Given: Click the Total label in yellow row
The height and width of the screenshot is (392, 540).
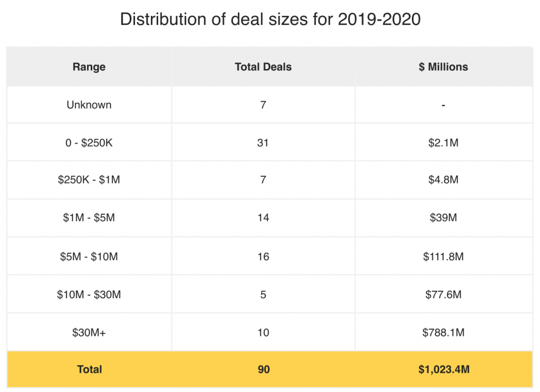Looking at the screenshot, I should tap(90, 369).
